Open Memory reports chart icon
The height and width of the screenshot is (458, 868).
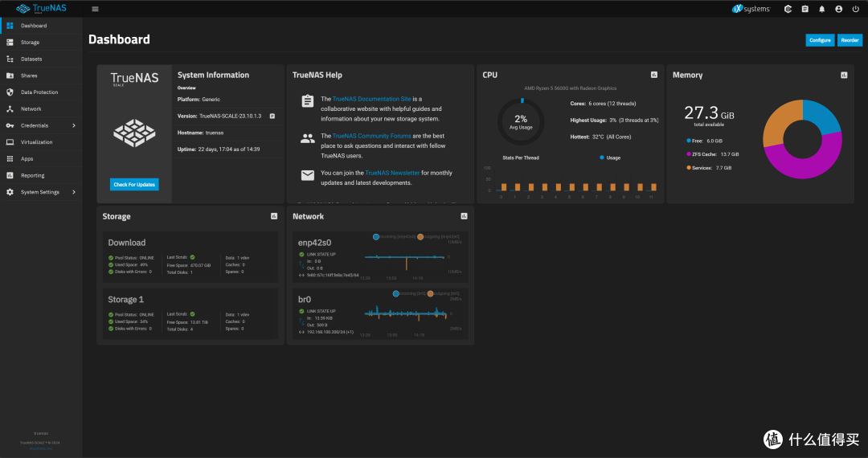[x=844, y=75]
